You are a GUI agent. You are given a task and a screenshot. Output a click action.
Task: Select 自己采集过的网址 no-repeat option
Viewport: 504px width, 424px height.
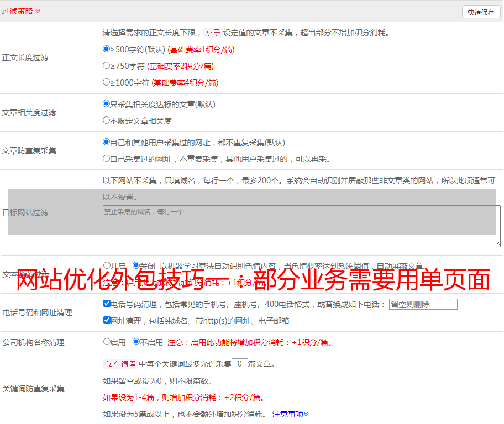[x=107, y=158]
